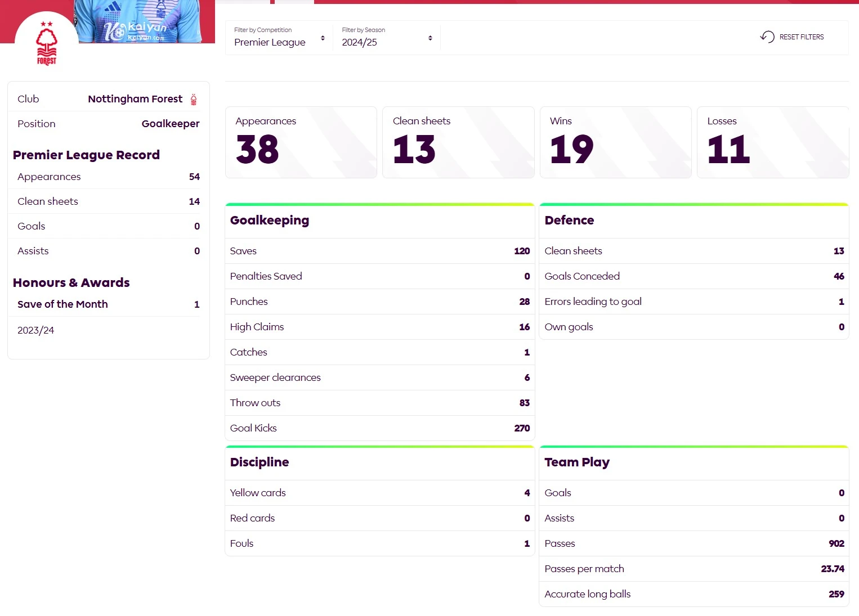Click the Saves row in Goalkeeping
Viewport: 859px width, 616px height.
pyautogui.click(x=379, y=251)
